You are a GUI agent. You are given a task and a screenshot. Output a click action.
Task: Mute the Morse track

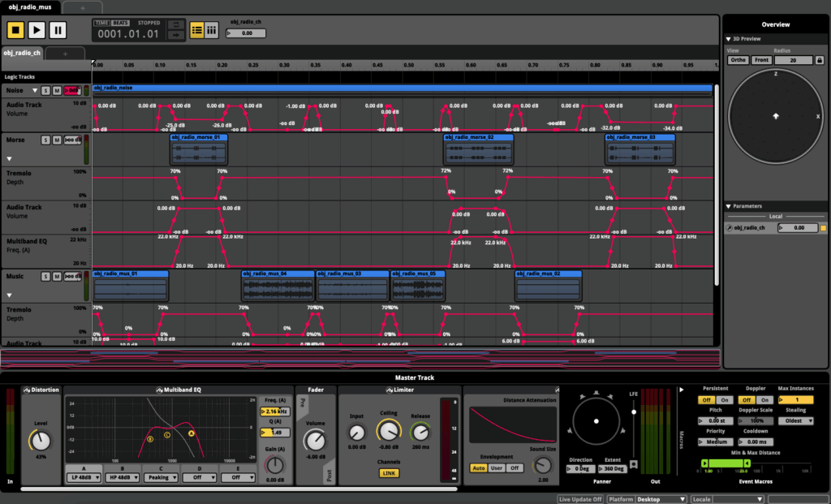pos(57,140)
